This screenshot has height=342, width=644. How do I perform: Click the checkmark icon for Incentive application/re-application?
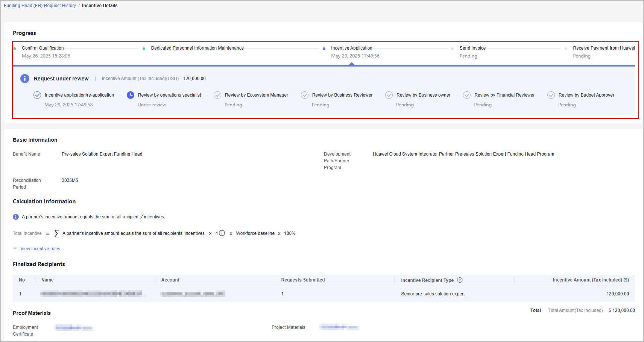click(x=37, y=95)
